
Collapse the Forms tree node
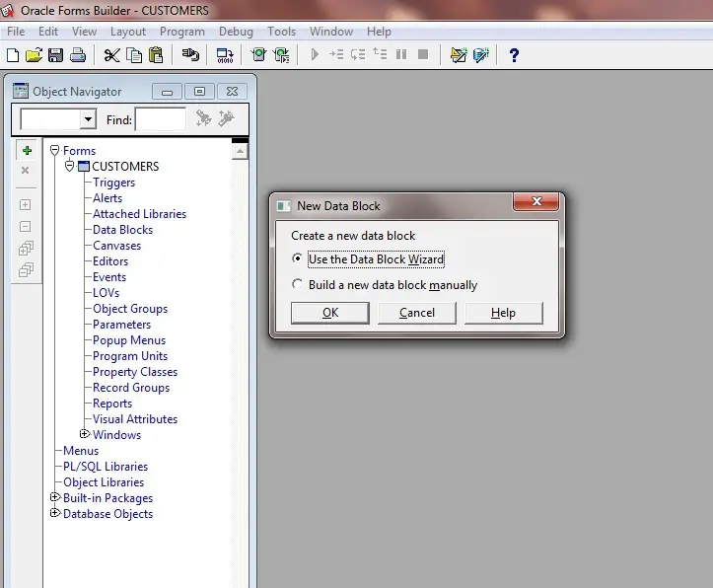(54, 150)
